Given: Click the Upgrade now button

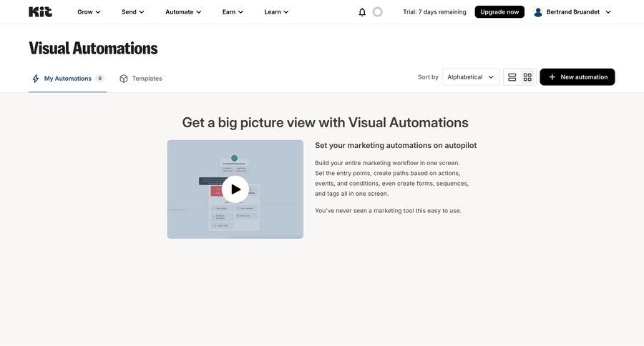Looking at the screenshot, I should (499, 12).
